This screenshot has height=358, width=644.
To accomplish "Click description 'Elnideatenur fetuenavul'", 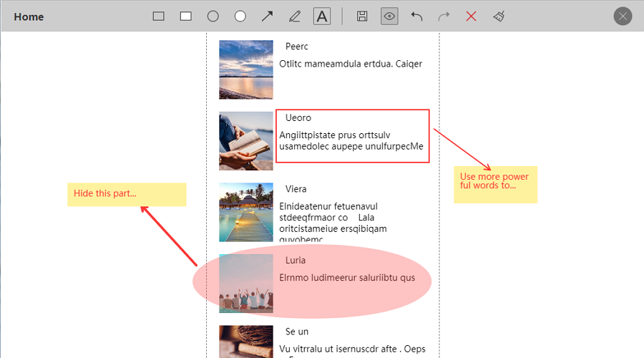I will pos(328,206).
